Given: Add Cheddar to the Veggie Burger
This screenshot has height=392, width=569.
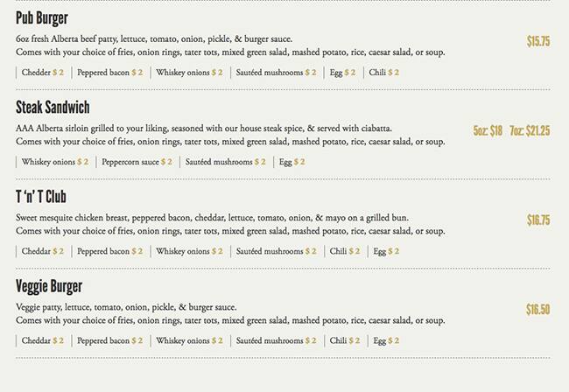Looking at the screenshot, I should point(43,340).
